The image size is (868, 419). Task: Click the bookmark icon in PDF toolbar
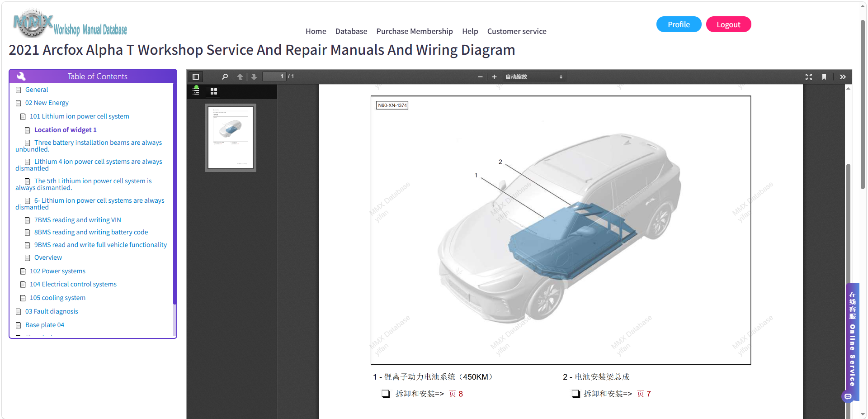coord(824,77)
